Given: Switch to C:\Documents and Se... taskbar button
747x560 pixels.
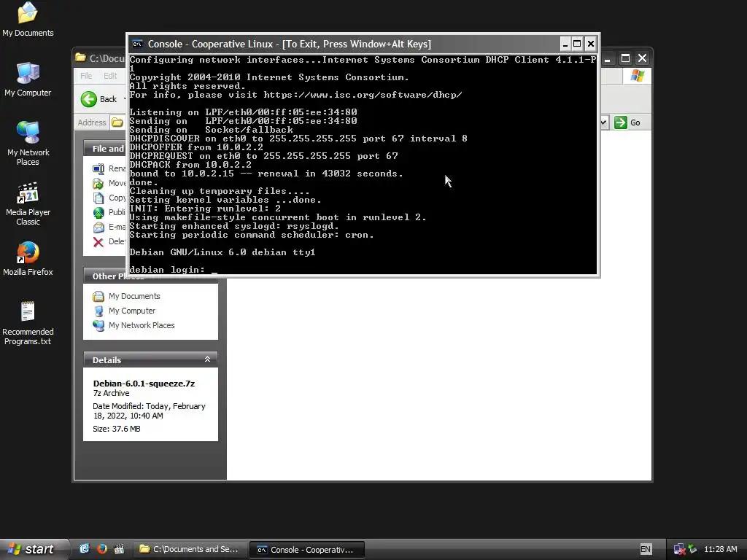Looking at the screenshot, I should (x=190, y=550).
